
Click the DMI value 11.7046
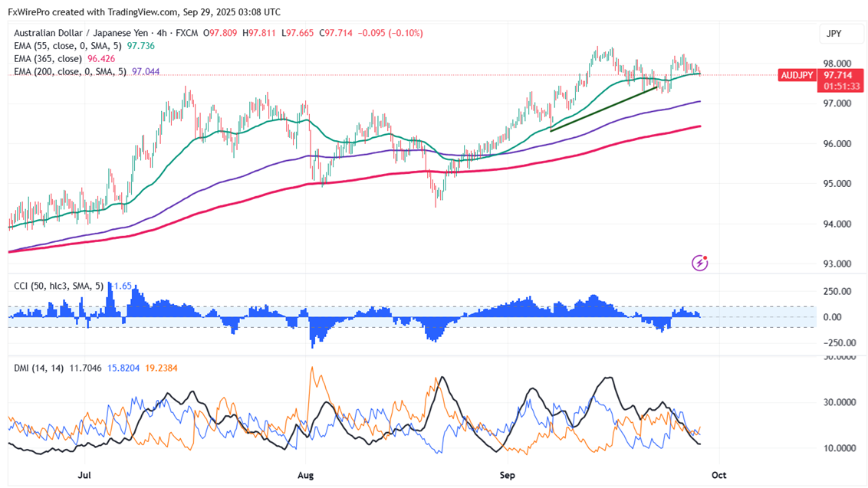85,368
